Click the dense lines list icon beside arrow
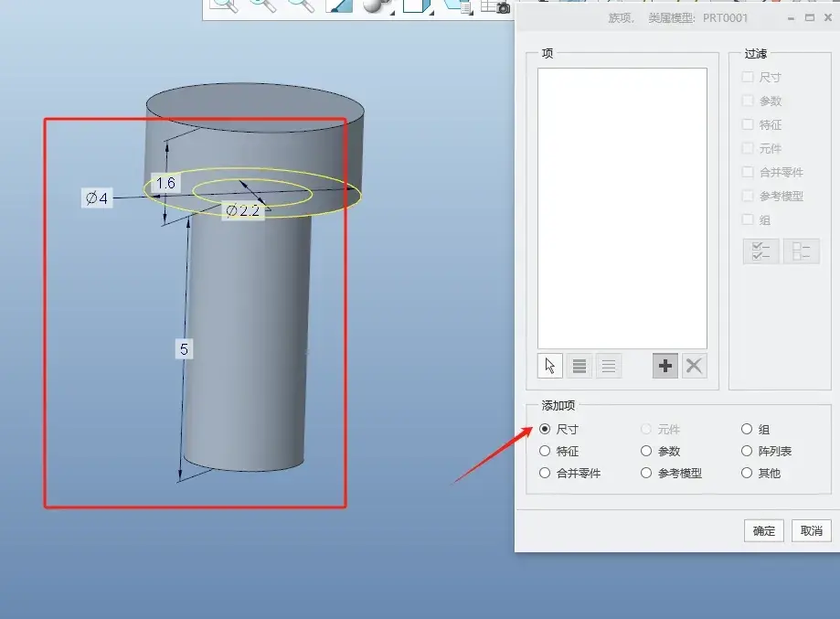The width and height of the screenshot is (840, 619). pos(579,366)
